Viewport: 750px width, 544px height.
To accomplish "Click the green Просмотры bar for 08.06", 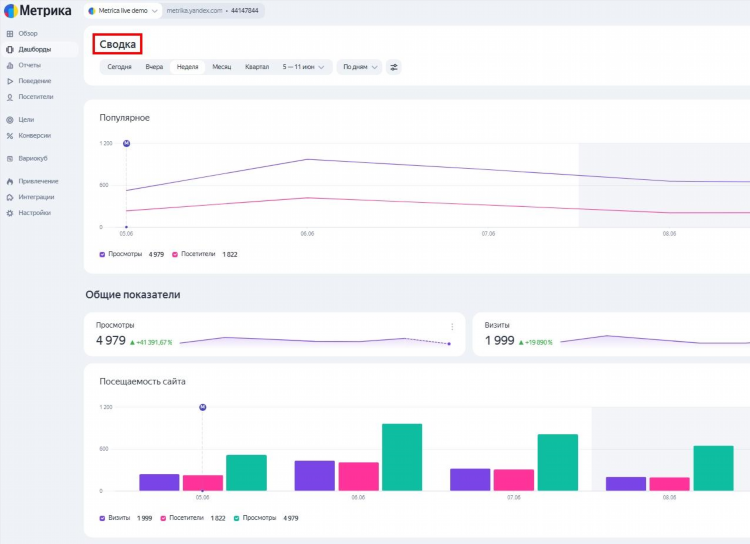I will (713, 468).
